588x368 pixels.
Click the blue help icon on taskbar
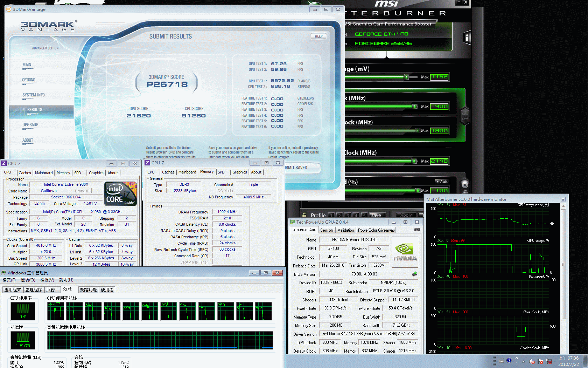click(509, 360)
